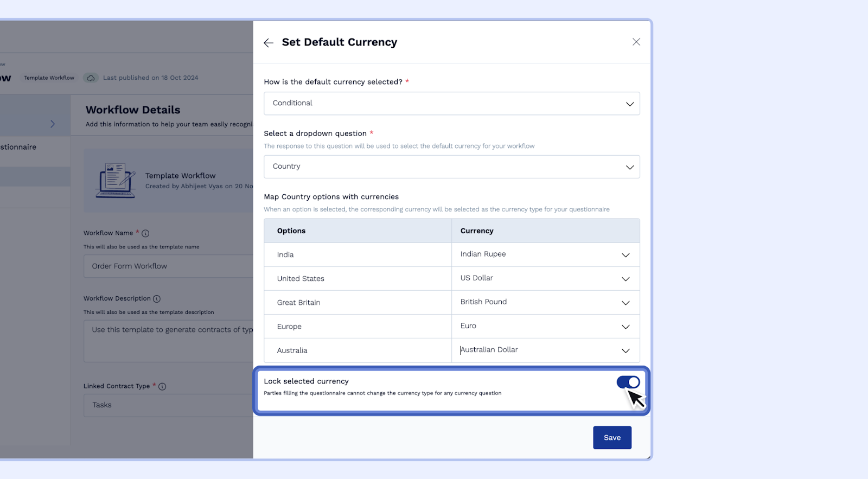Close the Set Default Currency panel
This screenshot has width=868, height=479.
click(636, 42)
